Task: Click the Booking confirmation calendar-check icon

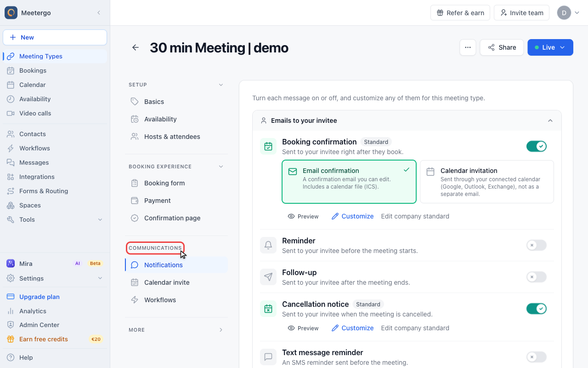Action: (268, 146)
